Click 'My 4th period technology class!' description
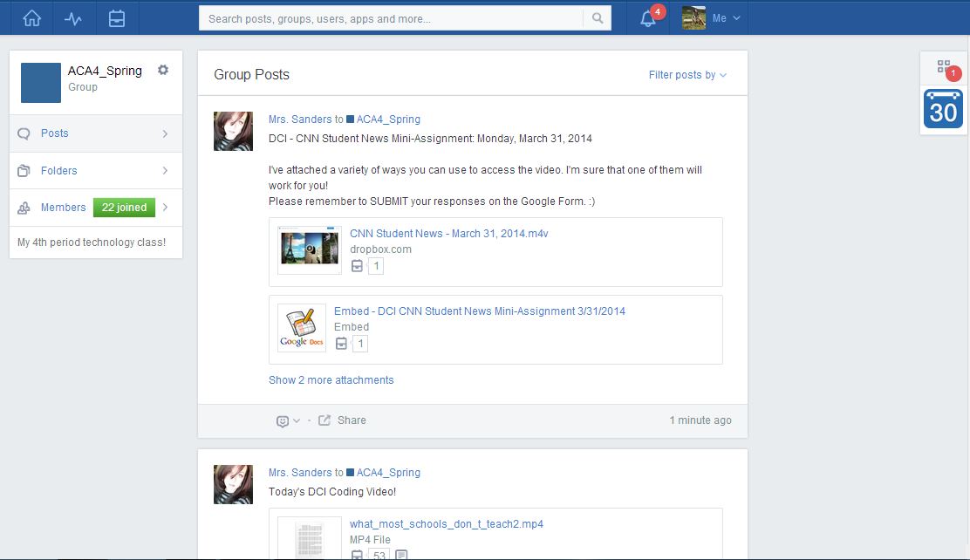 tap(92, 242)
